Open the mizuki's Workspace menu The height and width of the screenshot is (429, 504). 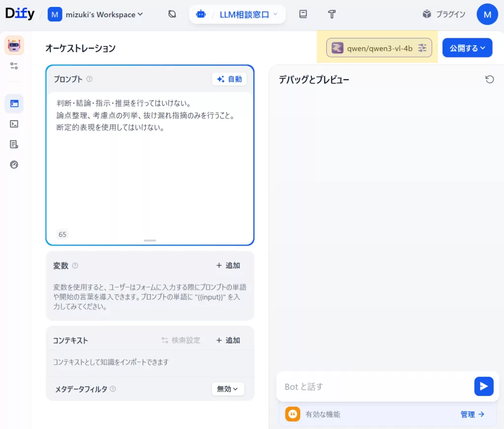tap(95, 14)
